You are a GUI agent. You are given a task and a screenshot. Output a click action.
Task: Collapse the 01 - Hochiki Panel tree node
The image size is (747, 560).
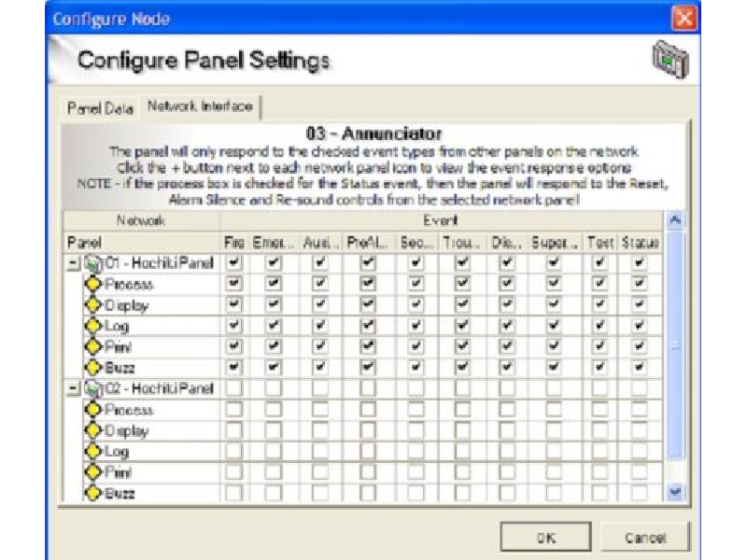(x=74, y=263)
